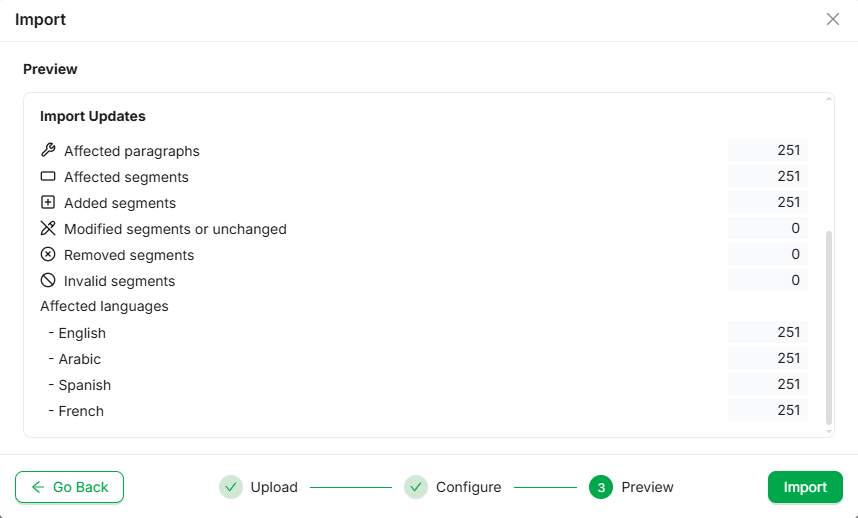Click the Upload step checkmark icon
The width and height of the screenshot is (858, 518).
(231, 487)
